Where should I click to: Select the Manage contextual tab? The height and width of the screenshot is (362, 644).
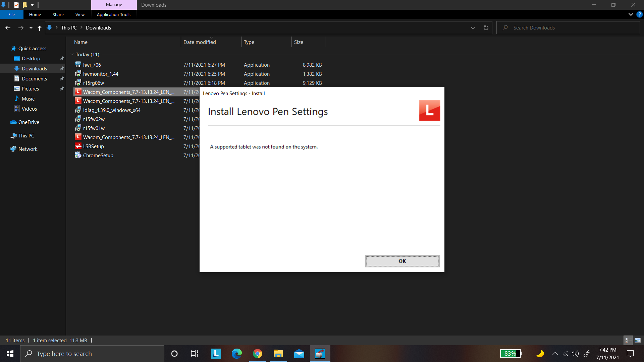(114, 5)
